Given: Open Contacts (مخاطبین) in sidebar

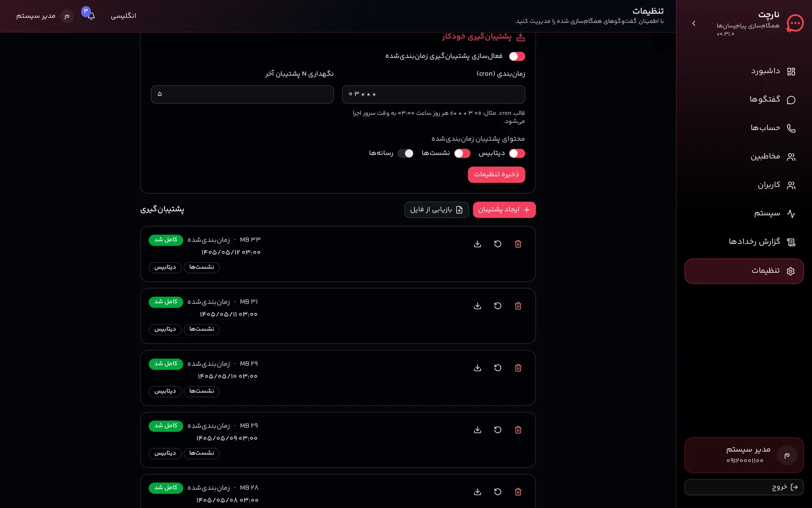Looking at the screenshot, I should [744, 157].
